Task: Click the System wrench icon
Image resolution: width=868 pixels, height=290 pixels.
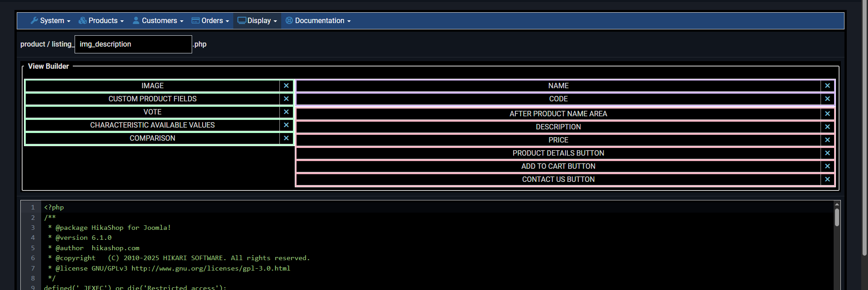Action: [34, 20]
